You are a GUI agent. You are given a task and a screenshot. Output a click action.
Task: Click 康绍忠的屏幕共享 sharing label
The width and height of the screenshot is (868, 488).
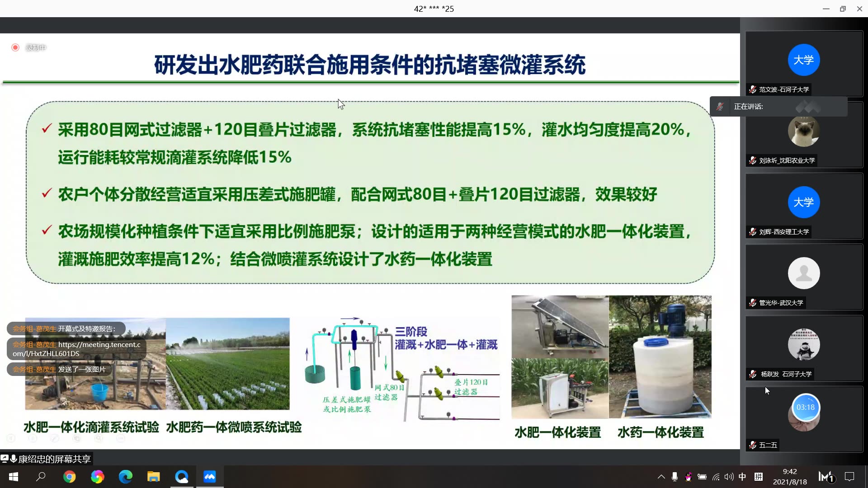(54, 459)
